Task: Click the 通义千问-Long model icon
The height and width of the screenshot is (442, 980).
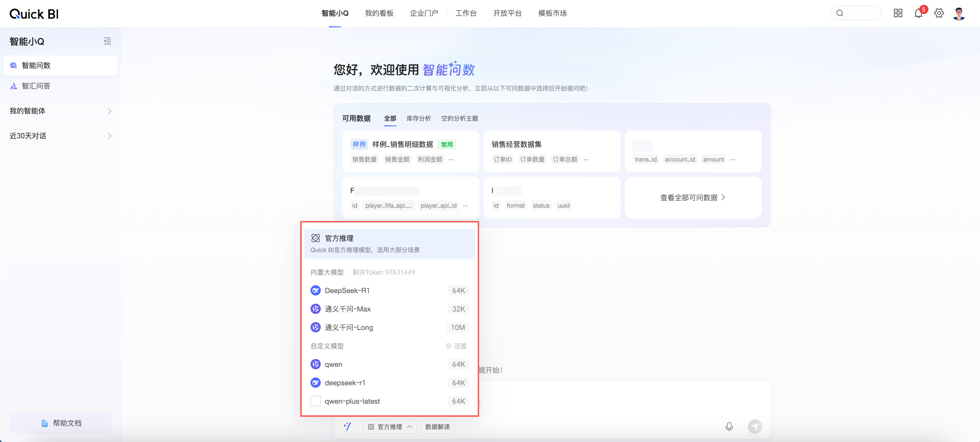Action: (315, 328)
